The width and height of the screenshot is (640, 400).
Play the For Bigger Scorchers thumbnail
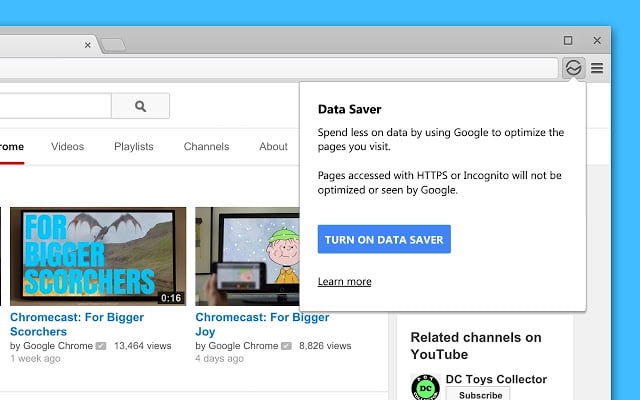click(x=98, y=256)
